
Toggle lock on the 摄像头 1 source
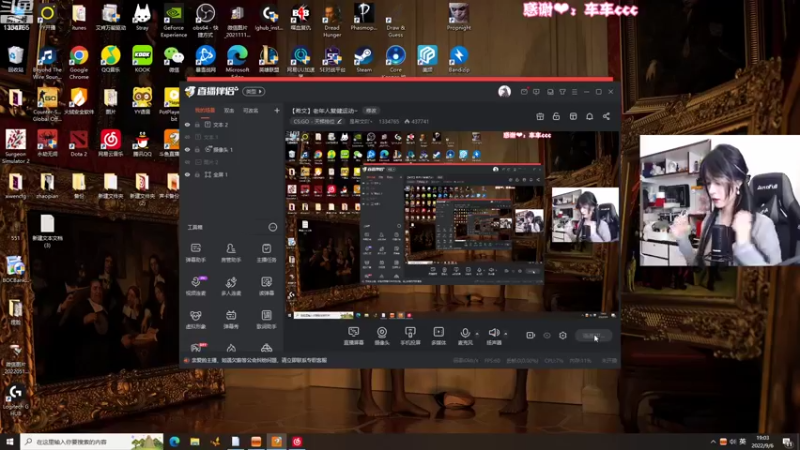[197, 149]
